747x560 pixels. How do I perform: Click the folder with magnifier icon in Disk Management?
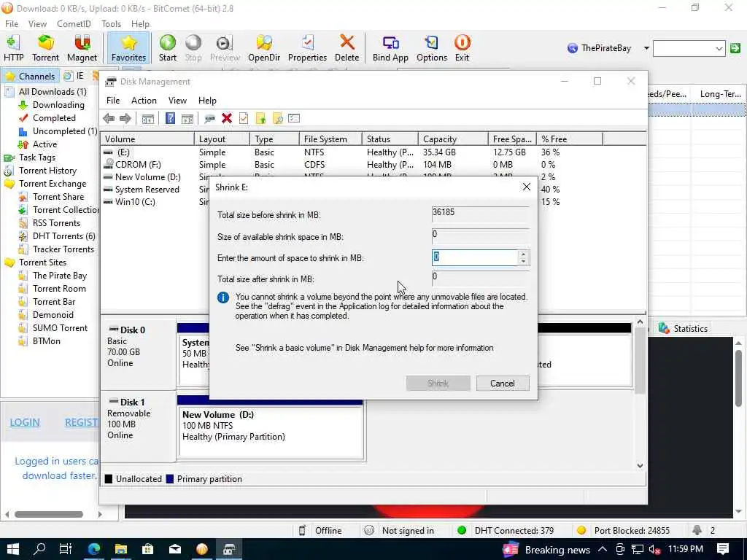pyautogui.click(x=277, y=119)
